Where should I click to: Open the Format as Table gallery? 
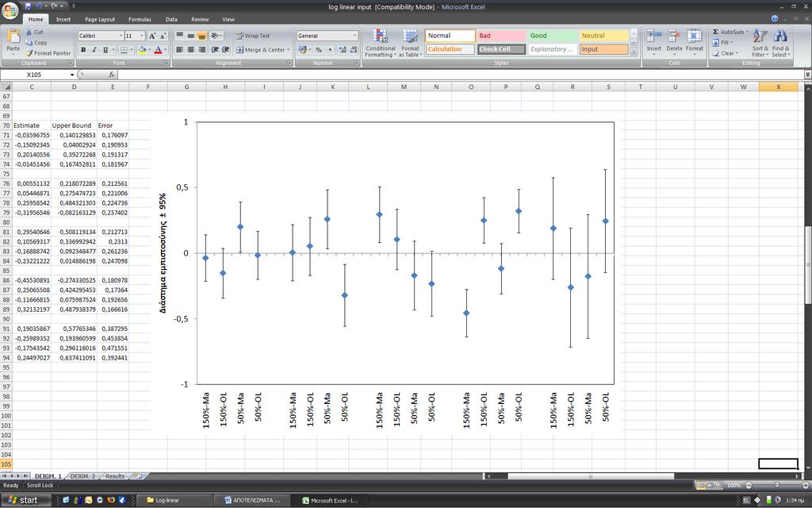coord(409,43)
